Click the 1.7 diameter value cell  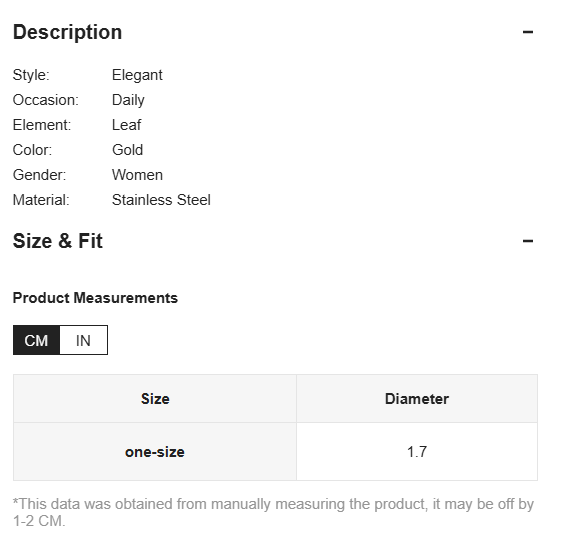(417, 452)
